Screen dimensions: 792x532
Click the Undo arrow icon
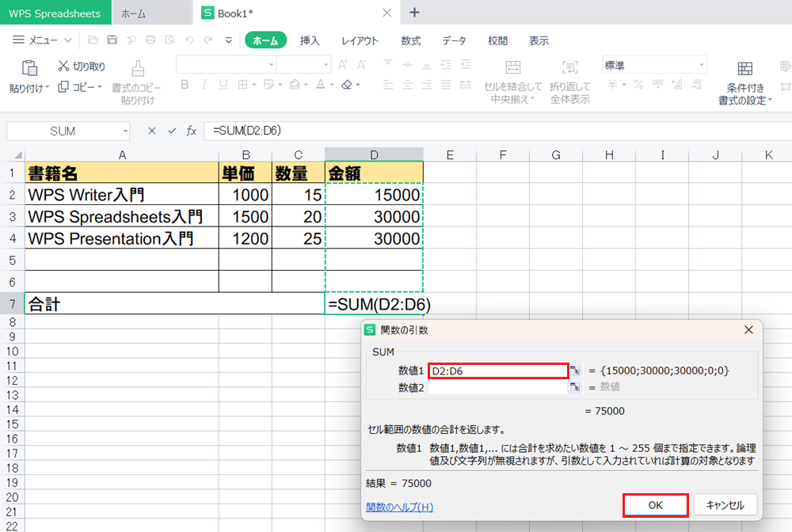point(189,40)
